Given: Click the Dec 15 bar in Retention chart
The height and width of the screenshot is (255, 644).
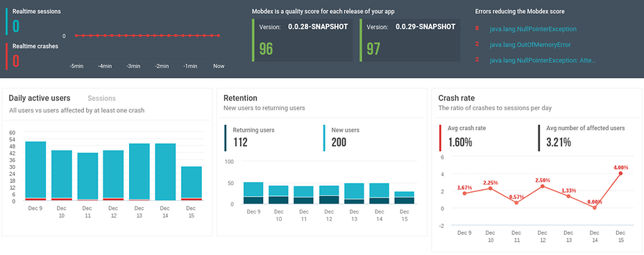Looking at the screenshot, I should pyautogui.click(x=405, y=197).
